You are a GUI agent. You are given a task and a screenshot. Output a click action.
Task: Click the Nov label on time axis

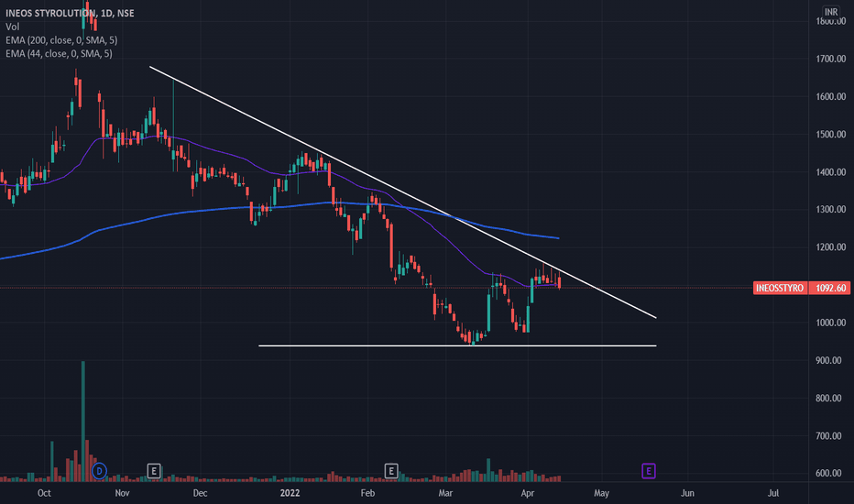point(122,493)
